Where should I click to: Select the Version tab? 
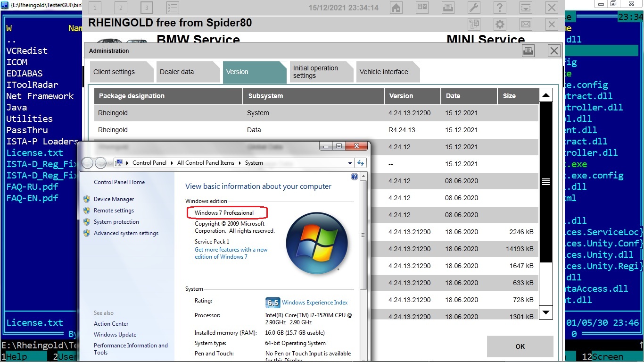point(255,72)
